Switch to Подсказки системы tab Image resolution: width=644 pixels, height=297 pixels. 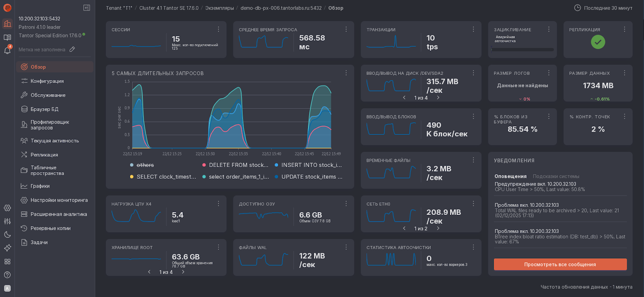click(556, 176)
